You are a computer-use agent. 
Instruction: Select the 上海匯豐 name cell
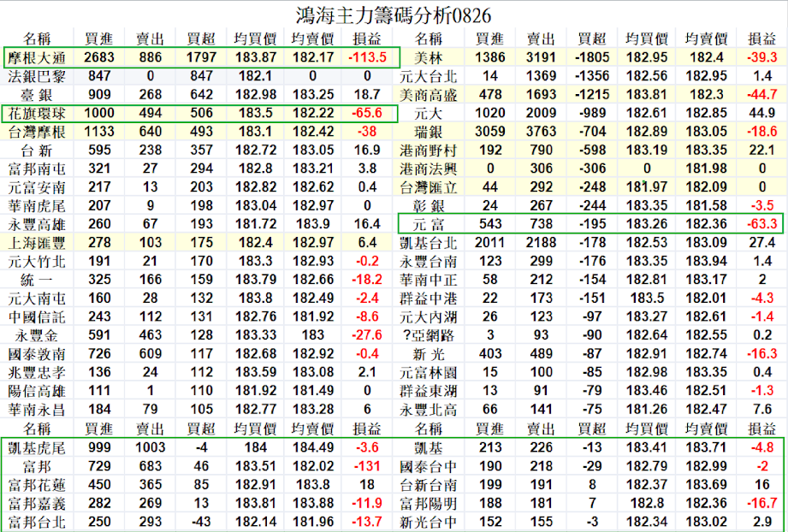pyautogui.click(x=37, y=243)
